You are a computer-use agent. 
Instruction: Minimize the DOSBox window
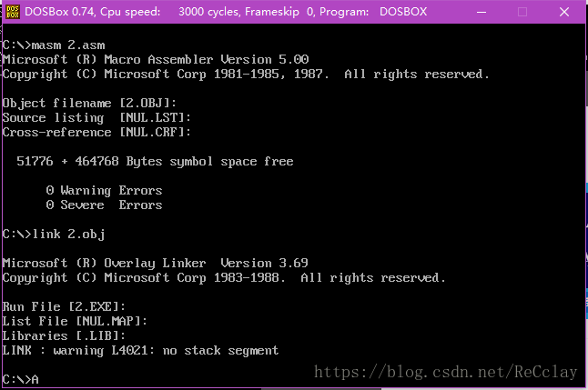[482, 12]
